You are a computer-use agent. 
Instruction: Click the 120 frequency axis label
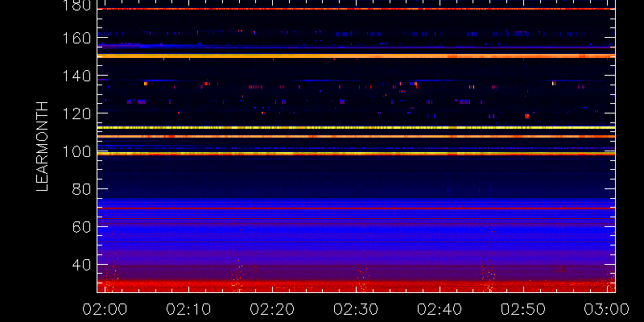76,114
